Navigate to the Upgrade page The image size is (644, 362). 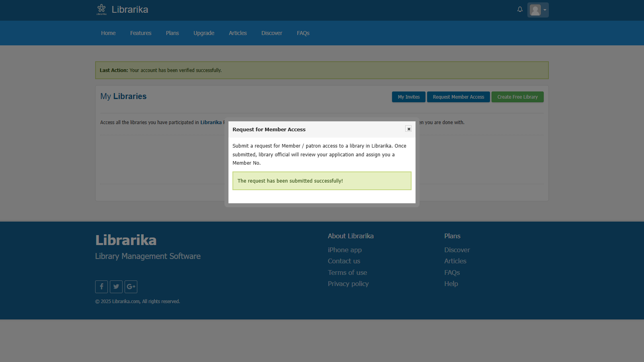click(x=204, y=33)
